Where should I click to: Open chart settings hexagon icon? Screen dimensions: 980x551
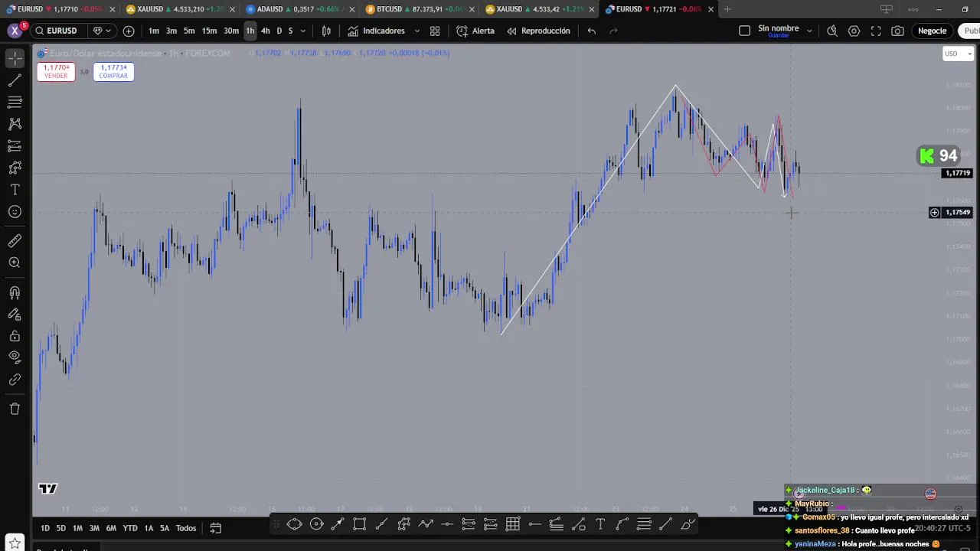pos(854,31)
